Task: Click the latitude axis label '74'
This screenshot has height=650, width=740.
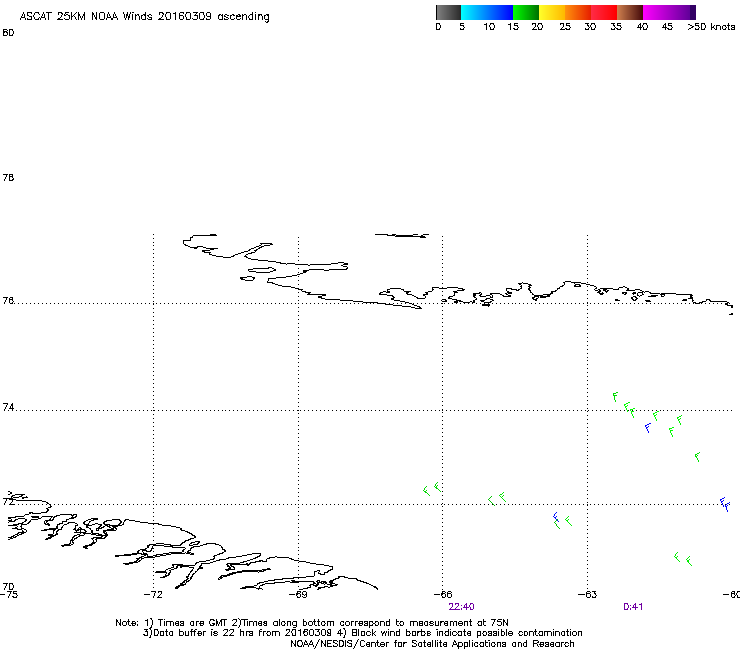Action: click(x=8, y=407)
